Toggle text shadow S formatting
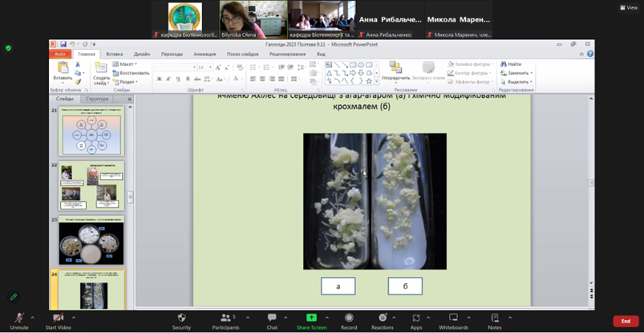The height and width of the screenshot is (333, 644). click(188, 79)
